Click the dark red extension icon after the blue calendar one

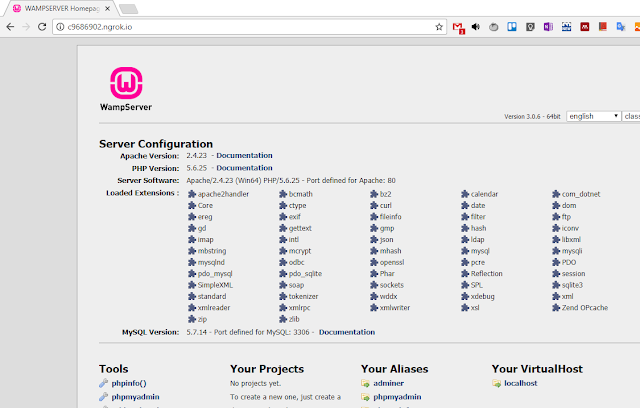(584, 27)
